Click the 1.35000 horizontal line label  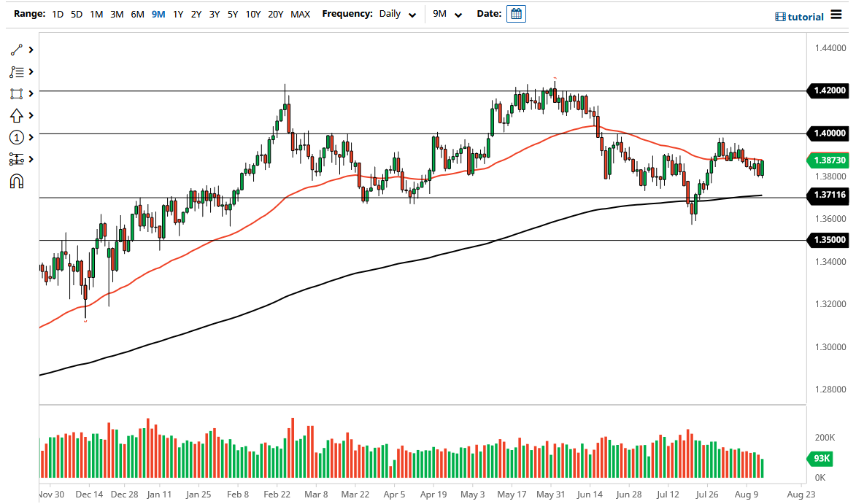(x=828, y=240)
